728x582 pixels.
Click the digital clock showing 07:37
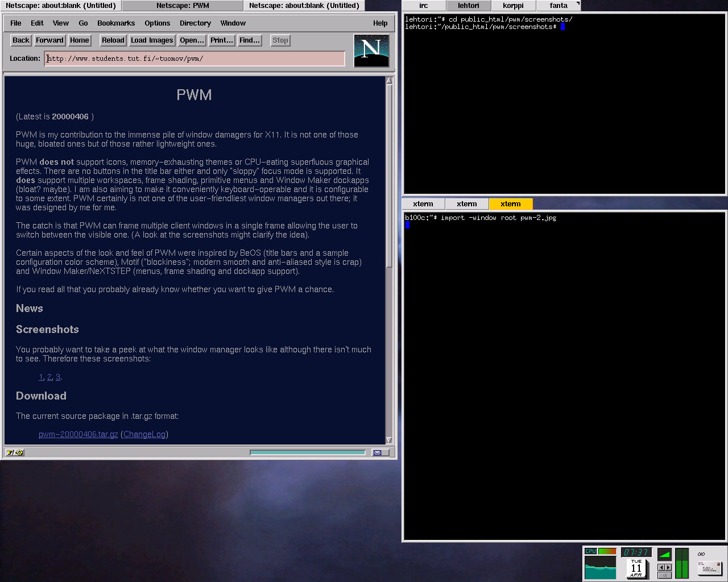(636, 552)
